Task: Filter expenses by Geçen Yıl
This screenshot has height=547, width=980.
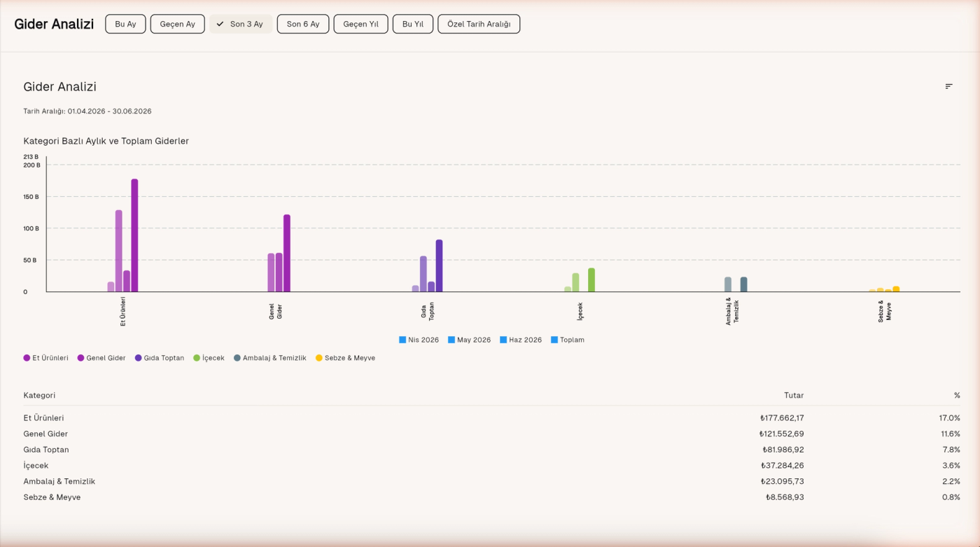Action: coord(360,24)
